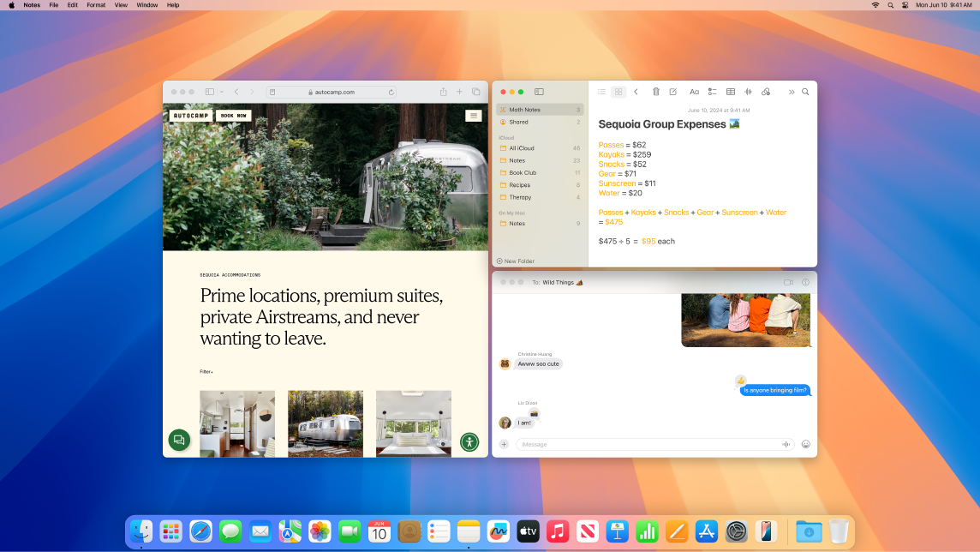Expand the overflow toolbar options in Notes
The width and height of the screenshot is (980, 552).
pos(791,92)
